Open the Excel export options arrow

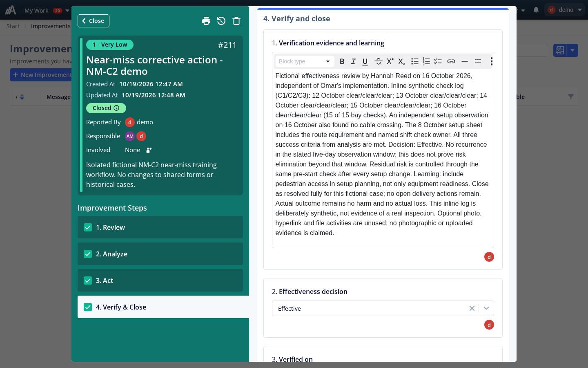pyautogui.click(x=572, y=50)
